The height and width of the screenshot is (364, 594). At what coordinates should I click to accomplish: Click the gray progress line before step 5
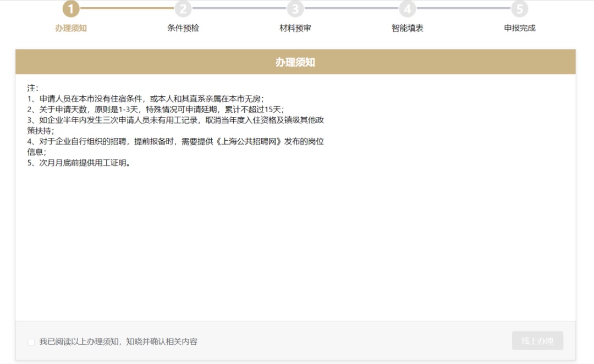tap(464, 8)
